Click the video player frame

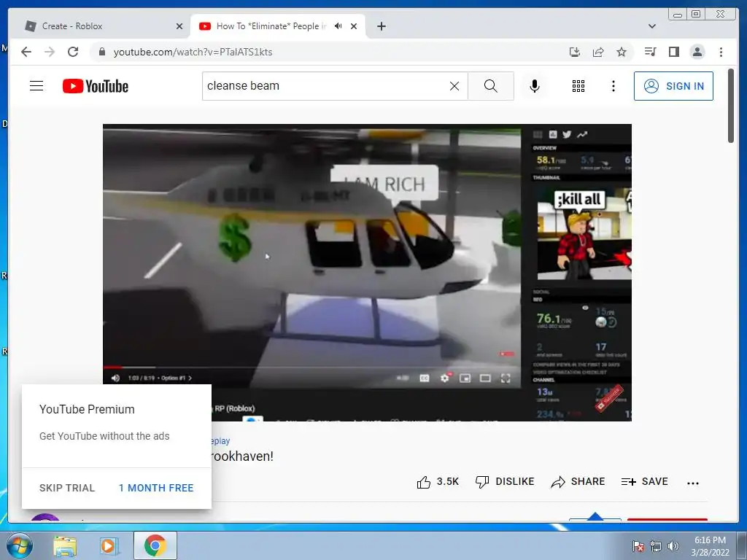(367, 273)
